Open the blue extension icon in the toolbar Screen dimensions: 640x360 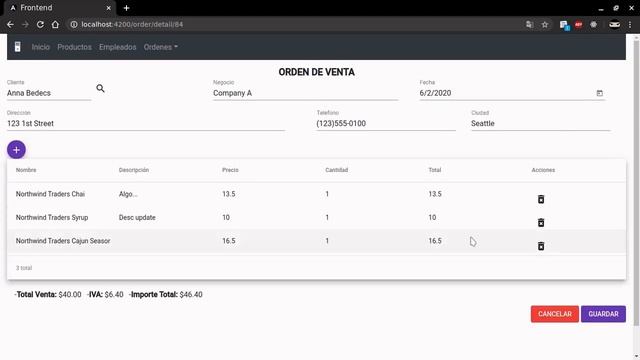pyautogui.click(x=564, y=25)
